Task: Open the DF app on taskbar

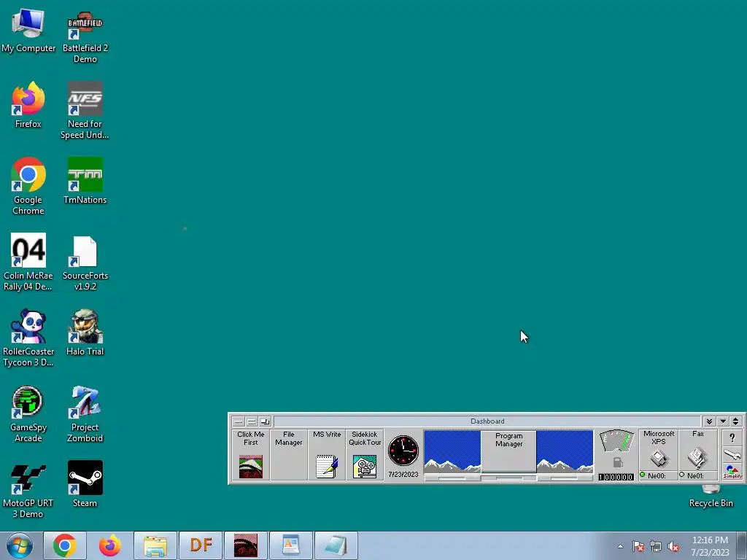Action: coord(201,545)
